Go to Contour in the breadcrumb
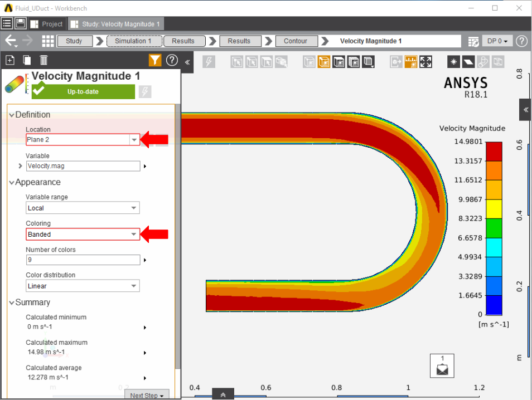The width and height of the screenshot is (532, 400). pos(296,41)
